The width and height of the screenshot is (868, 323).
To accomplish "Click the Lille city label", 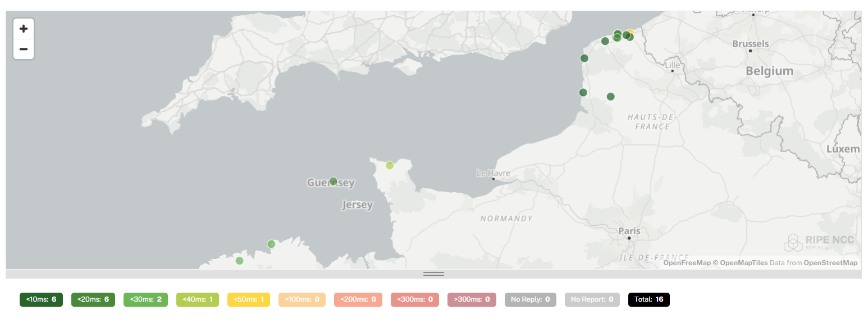I will point(672,66).
